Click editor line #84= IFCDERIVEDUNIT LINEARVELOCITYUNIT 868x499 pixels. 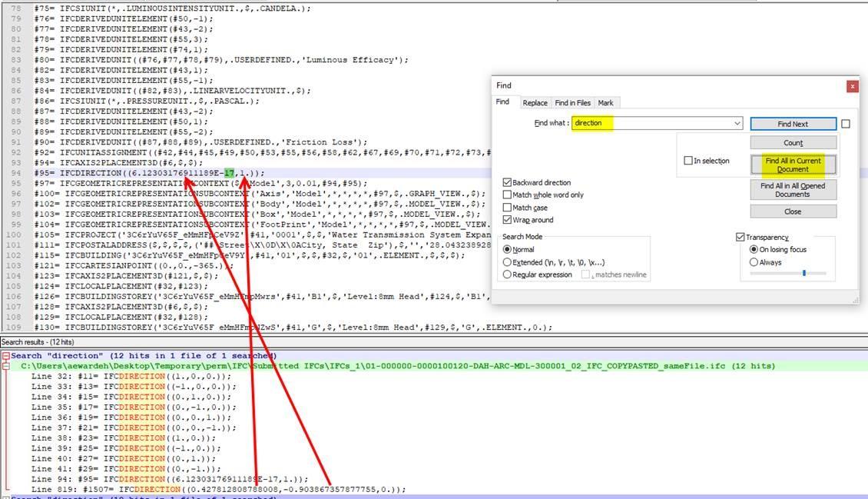tap(172, 91)
